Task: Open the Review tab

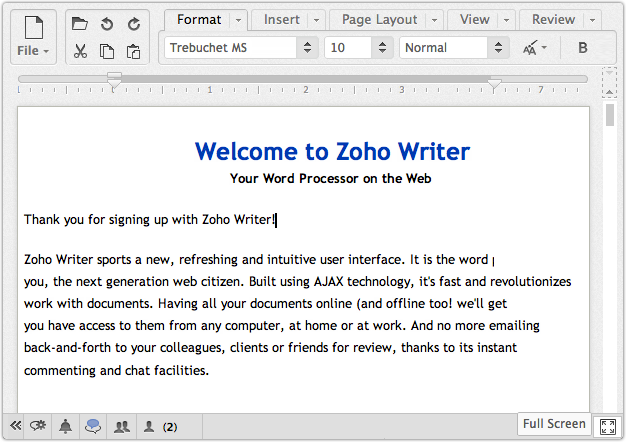Action: coord(553,19)
